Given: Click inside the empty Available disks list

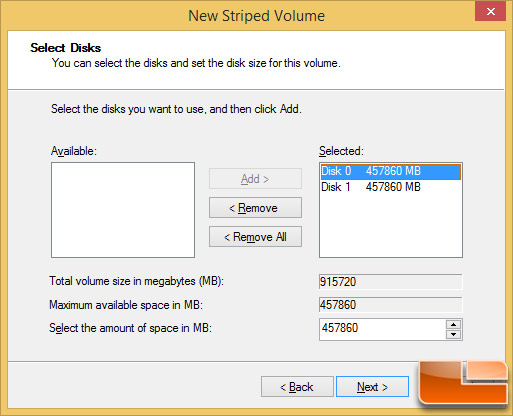Looking at the screenshot, I should click(123, 210).
